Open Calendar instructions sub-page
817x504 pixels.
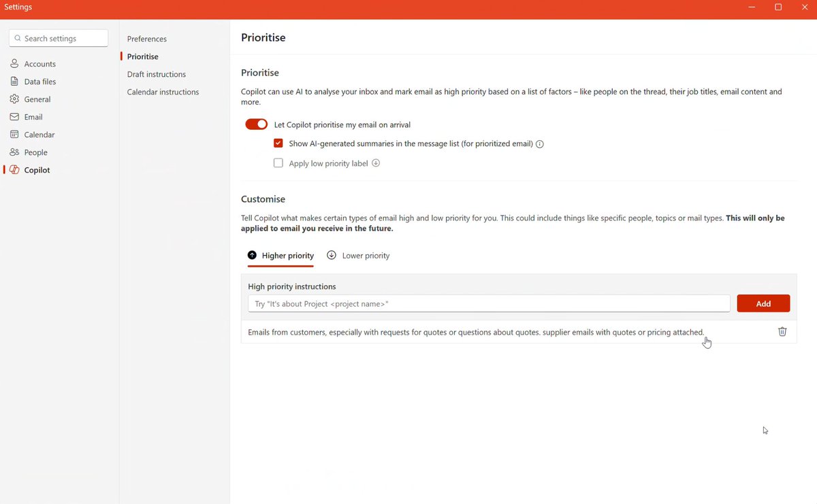pyautogui.click(x=163, y=92)
